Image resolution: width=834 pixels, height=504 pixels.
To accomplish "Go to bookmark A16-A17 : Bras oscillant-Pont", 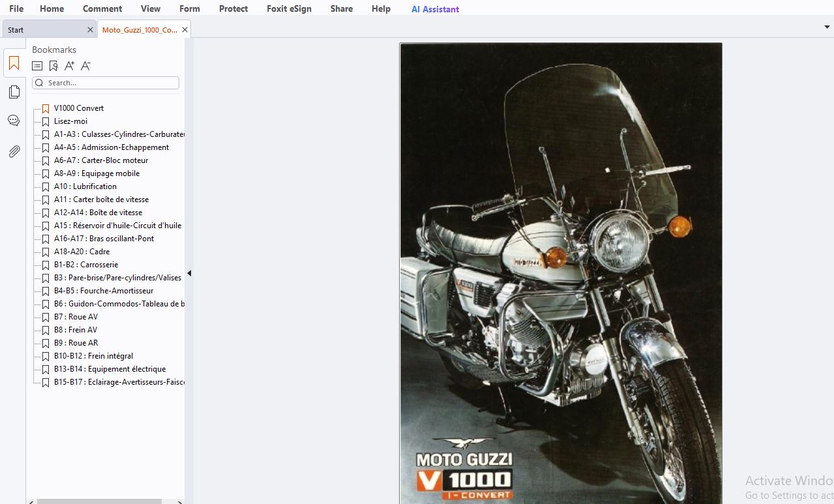I will pos(104,239).
